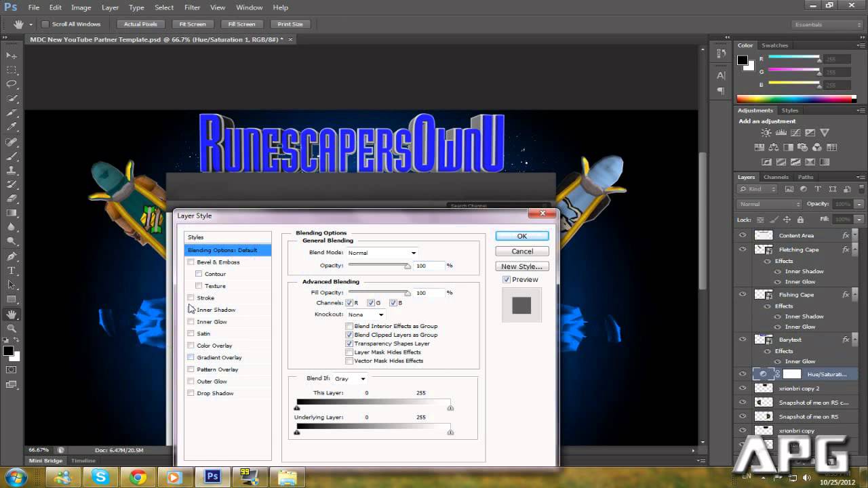
Task: Add a Curves adjustment
Action: point(795,133)
